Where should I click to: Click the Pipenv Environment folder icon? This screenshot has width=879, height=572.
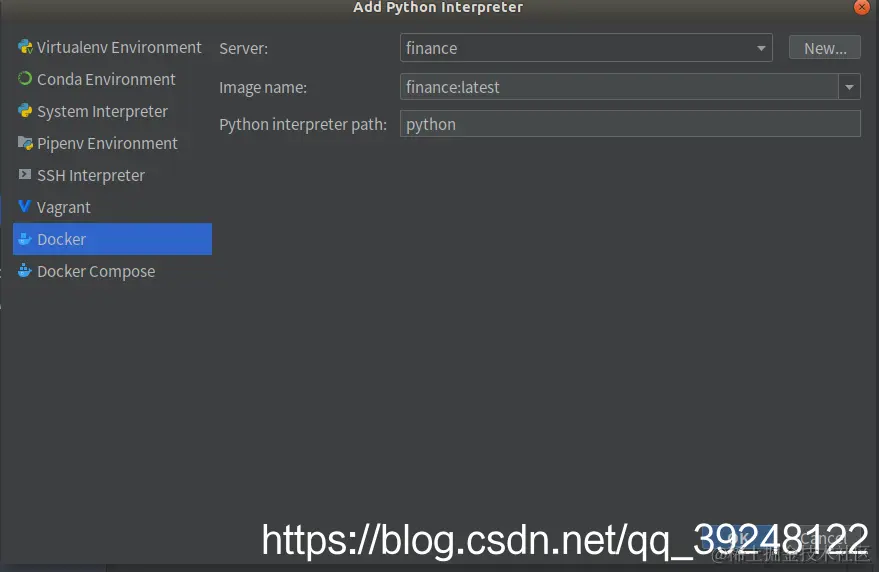25,142
